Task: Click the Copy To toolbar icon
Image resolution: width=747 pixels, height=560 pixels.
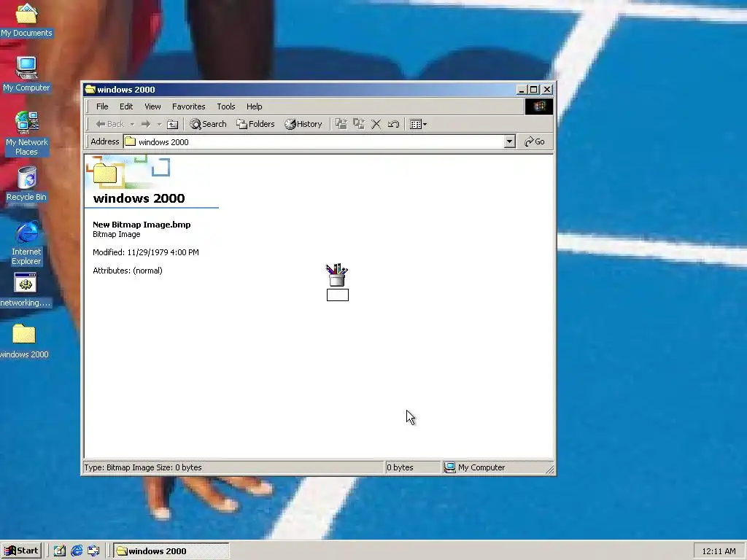Action: (359, 124)
